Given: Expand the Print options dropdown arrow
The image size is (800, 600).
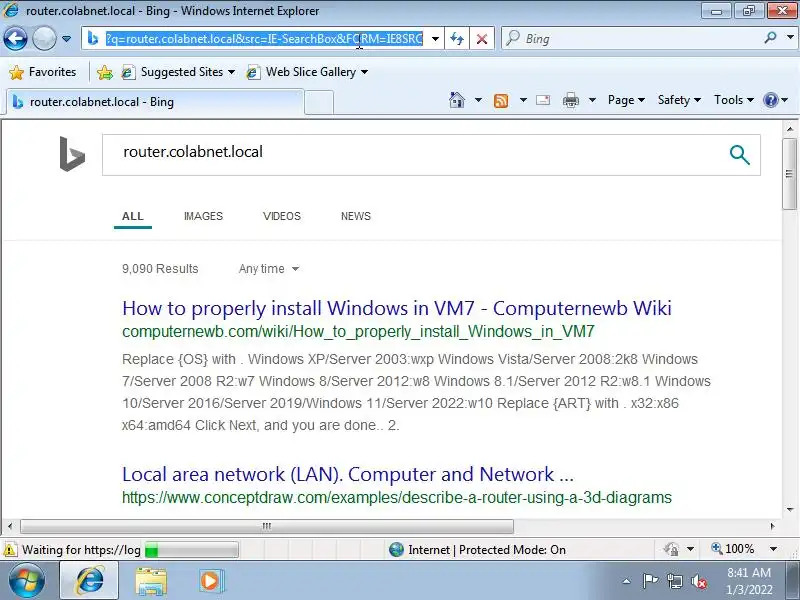Looking at the screenshot, I should pos(592,100).
